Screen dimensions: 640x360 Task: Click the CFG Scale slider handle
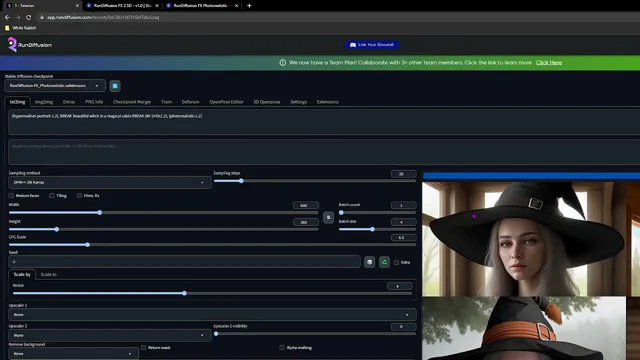(88, 244)
